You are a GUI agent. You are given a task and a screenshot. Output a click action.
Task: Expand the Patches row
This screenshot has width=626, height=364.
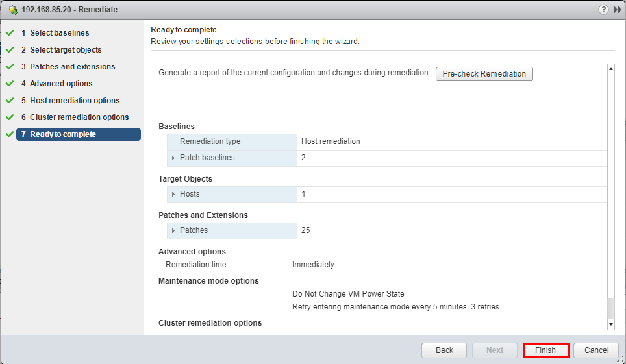pos(173,230)
